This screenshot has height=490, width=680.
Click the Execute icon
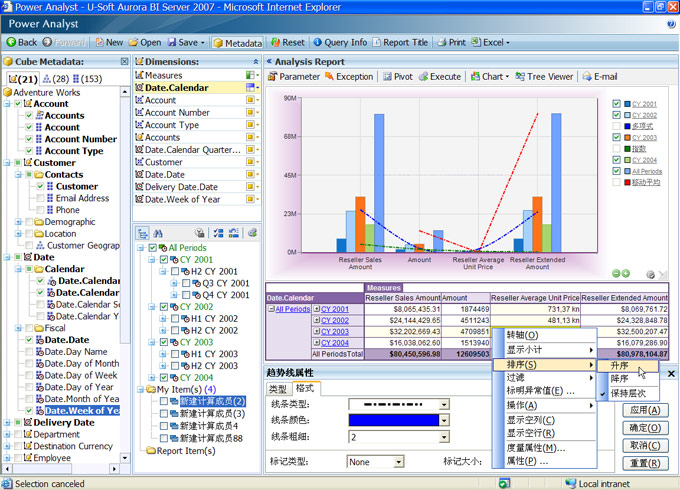pyautogui.click(x=423, y=77)
